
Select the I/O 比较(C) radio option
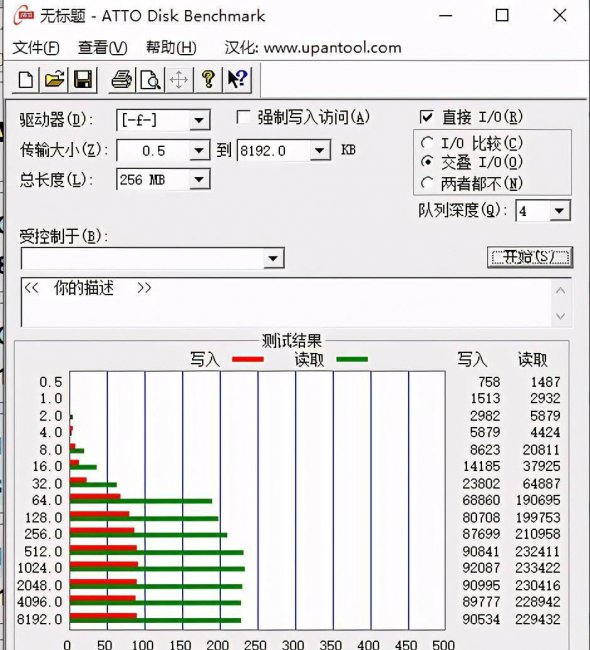tap(427, 143)
